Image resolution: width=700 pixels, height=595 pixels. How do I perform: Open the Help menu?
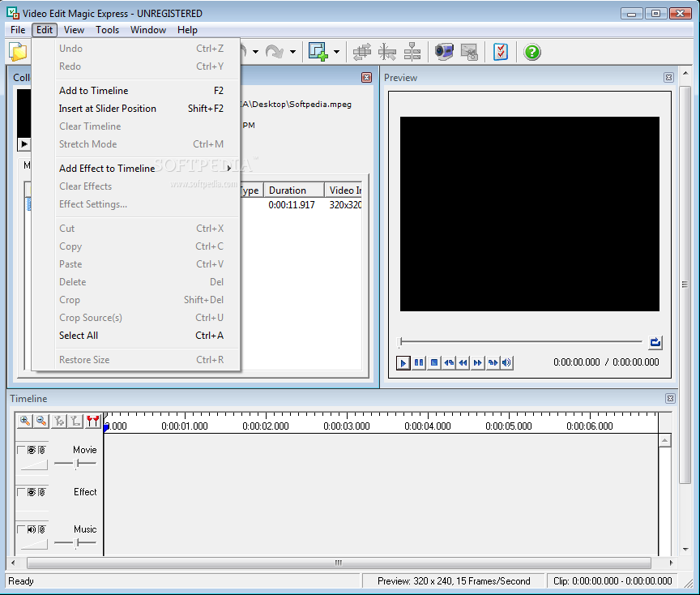tap(187, 30)
